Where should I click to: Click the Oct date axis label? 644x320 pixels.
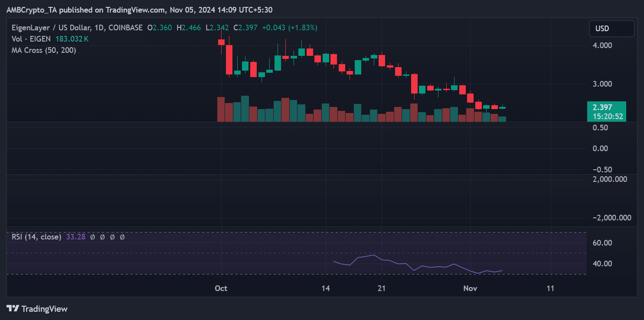[221, 288]
